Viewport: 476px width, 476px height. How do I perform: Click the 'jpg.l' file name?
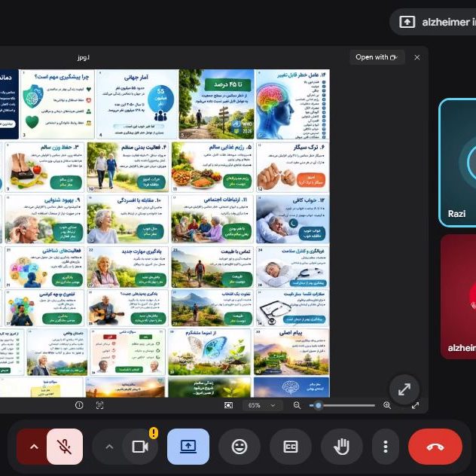click(84, 57)
